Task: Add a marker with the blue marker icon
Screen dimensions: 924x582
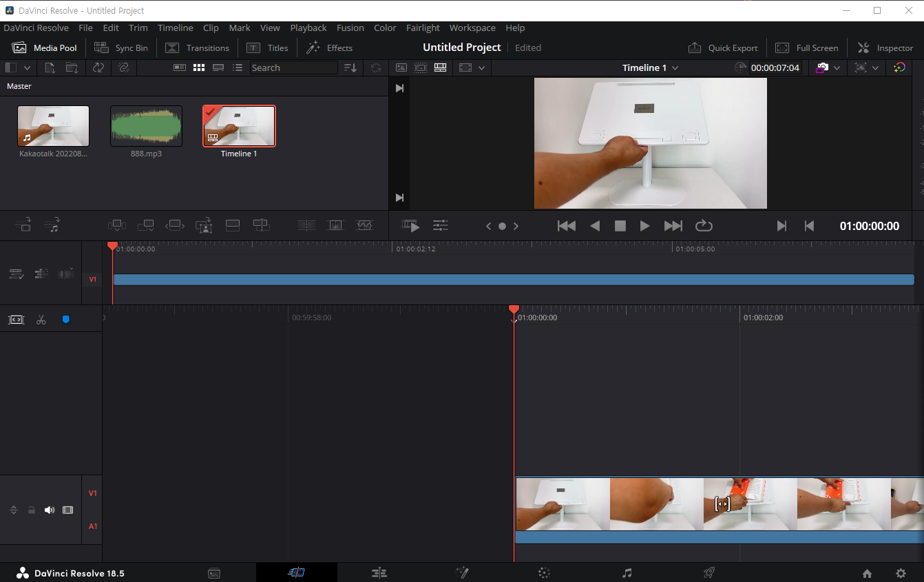Action: coord(66,320)
